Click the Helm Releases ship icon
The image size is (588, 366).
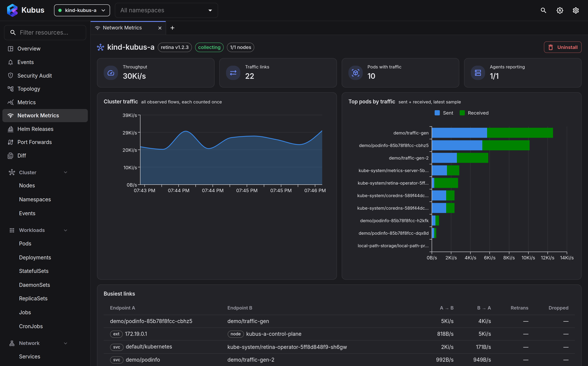[10, 129]
